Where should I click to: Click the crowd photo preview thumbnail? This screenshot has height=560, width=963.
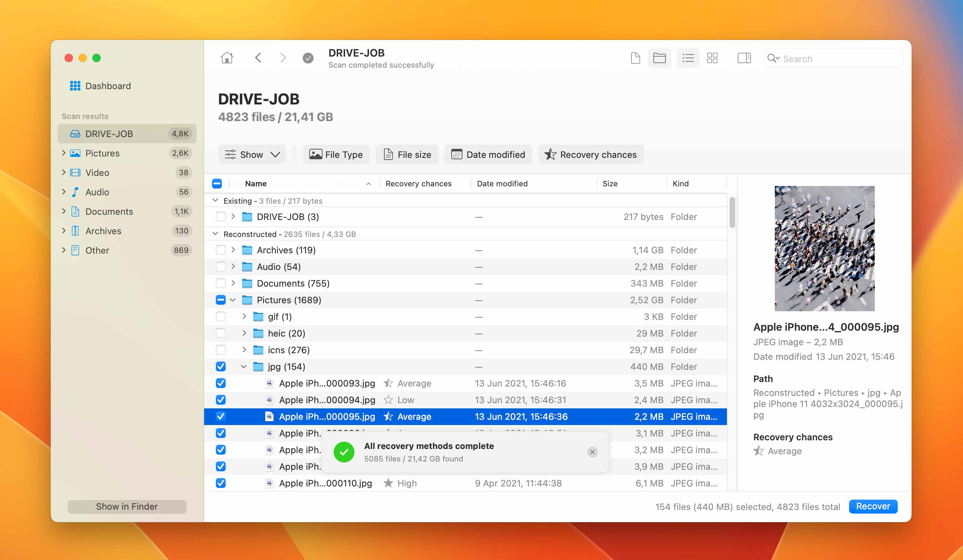(x=824, y=248)
